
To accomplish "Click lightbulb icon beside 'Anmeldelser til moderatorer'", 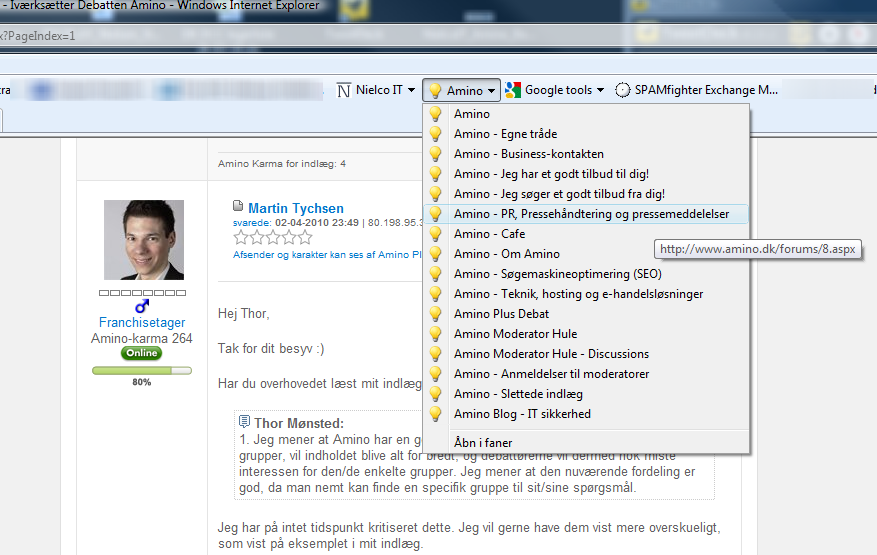I will pyautogui.click(x=435, y=374).
